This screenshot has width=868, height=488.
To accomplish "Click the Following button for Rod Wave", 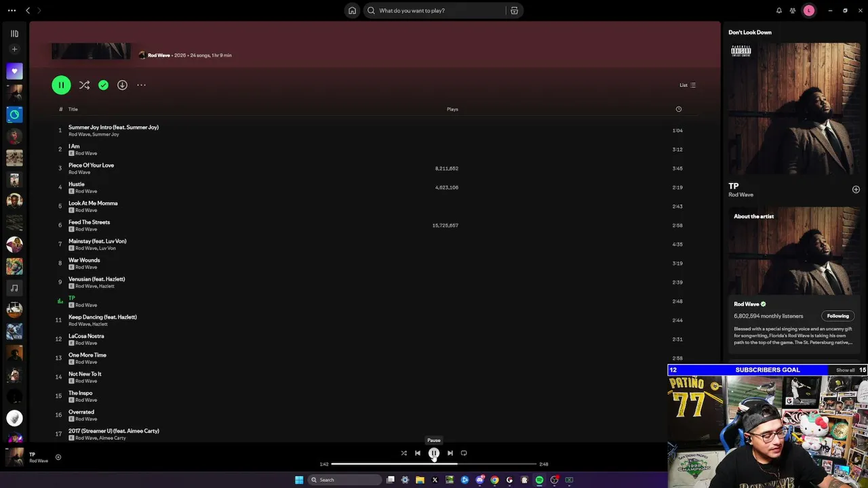I will [x=837, y=316].
